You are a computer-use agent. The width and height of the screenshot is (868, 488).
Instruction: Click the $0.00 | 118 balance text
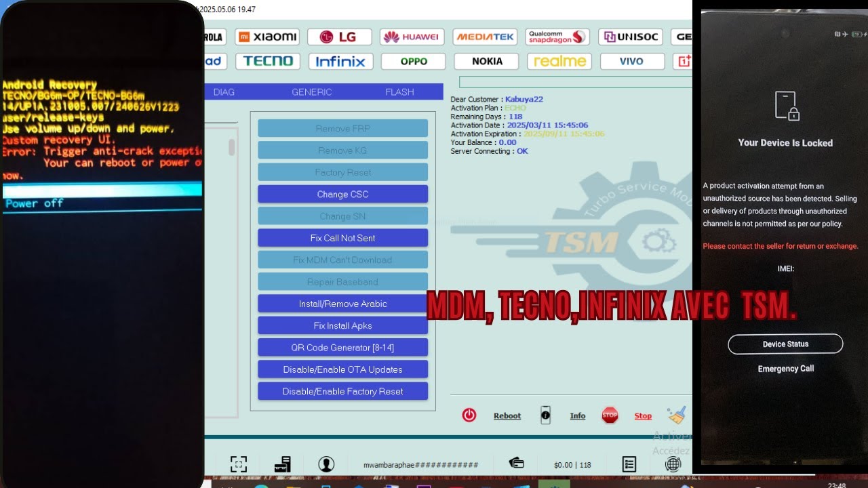572,465
